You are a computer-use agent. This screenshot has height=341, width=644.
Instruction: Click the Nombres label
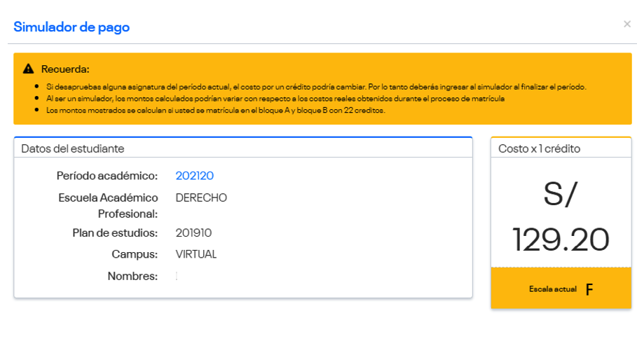click(132, 276)
